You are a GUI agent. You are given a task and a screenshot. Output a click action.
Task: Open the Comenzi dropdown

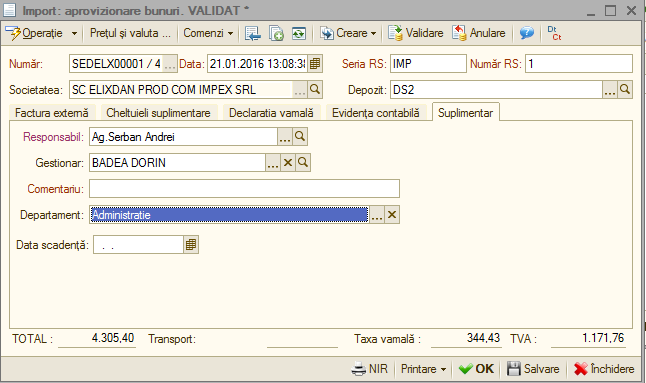click(208, 33)
